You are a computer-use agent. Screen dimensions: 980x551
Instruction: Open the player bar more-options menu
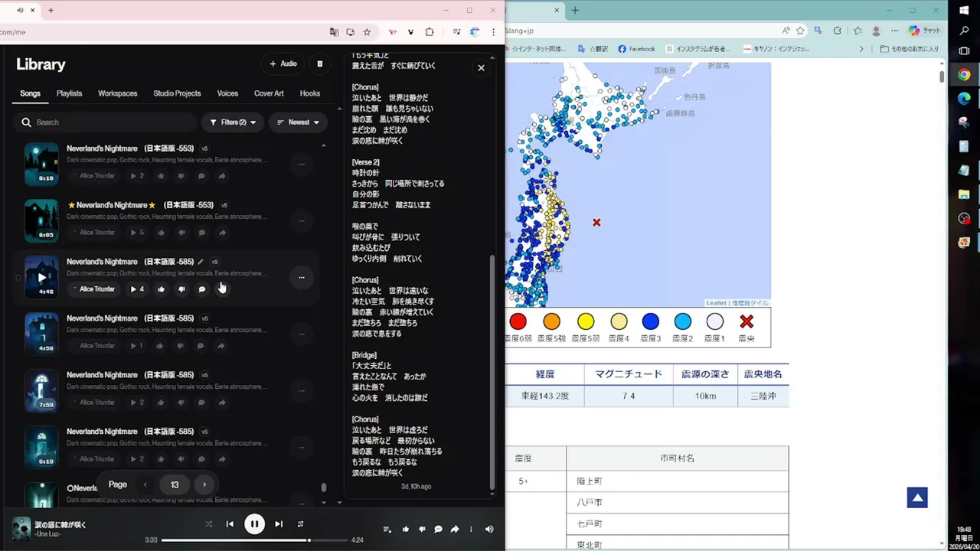coord(471,529)
